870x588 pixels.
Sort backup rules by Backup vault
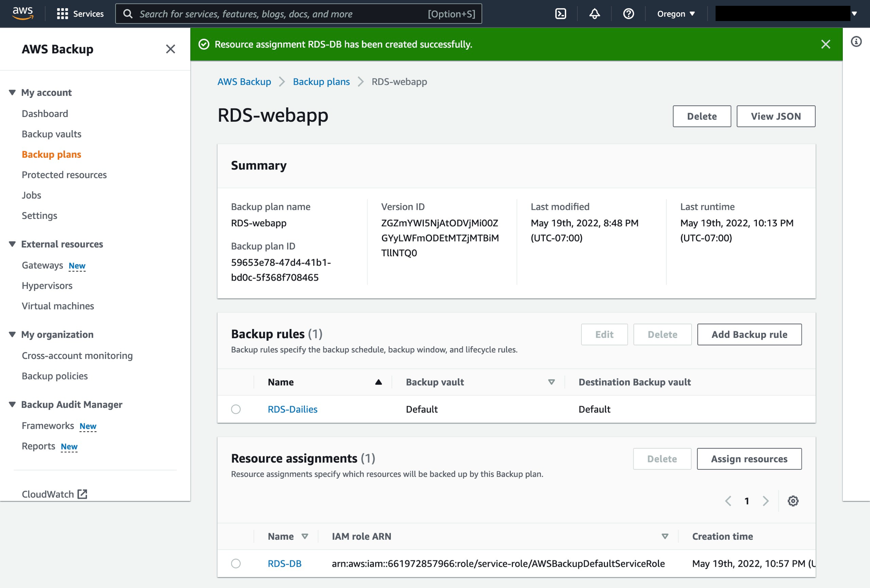coord(551,382)
